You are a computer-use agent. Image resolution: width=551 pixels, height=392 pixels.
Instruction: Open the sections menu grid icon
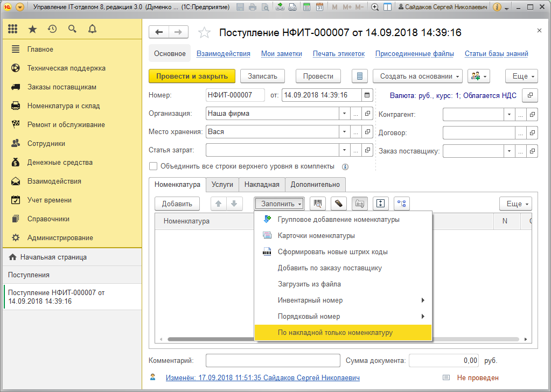click(12, 29)
